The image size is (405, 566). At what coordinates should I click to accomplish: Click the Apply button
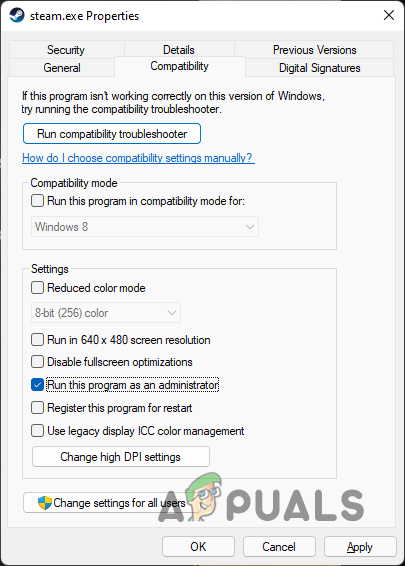tap(360, 547)
